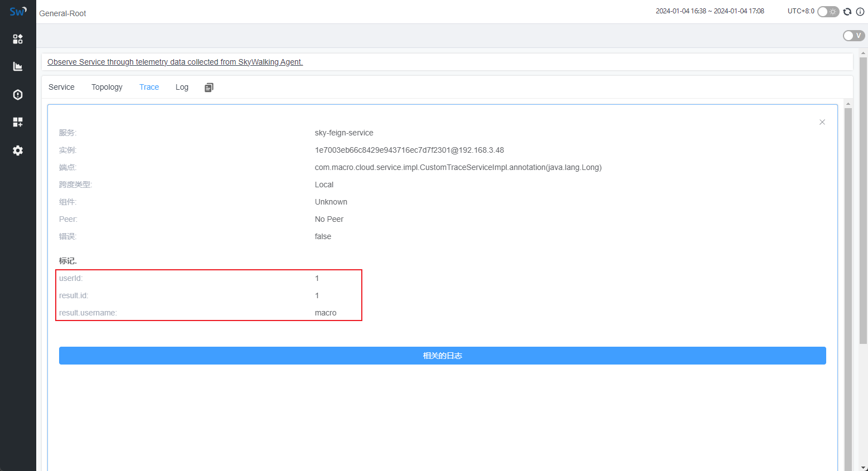This screenshot has width=868, height=471.
Task: Open the settings gear in the sidebar
Action: coord(18,150)
